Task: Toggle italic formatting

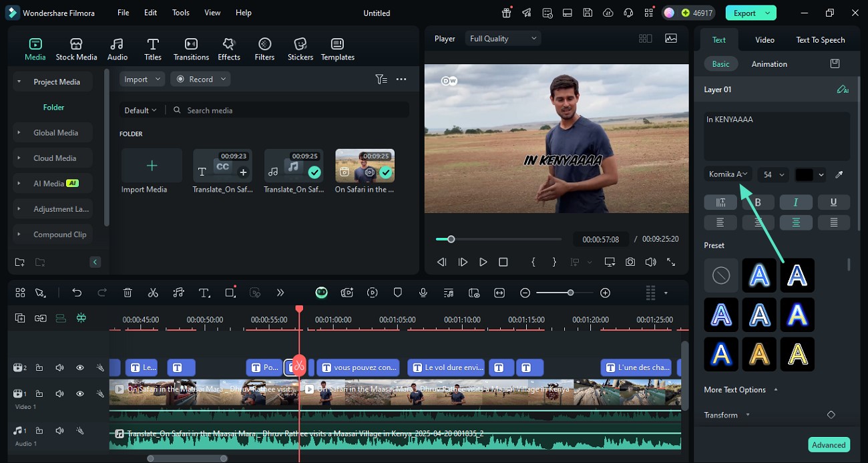Action: (x=796, y=202)
